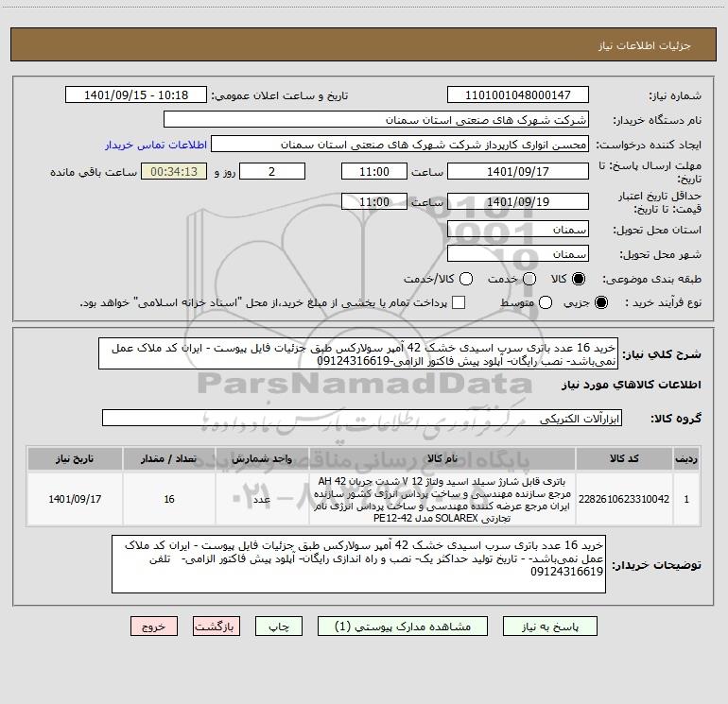Click the واحد شمارش column header

click(262, 459)
